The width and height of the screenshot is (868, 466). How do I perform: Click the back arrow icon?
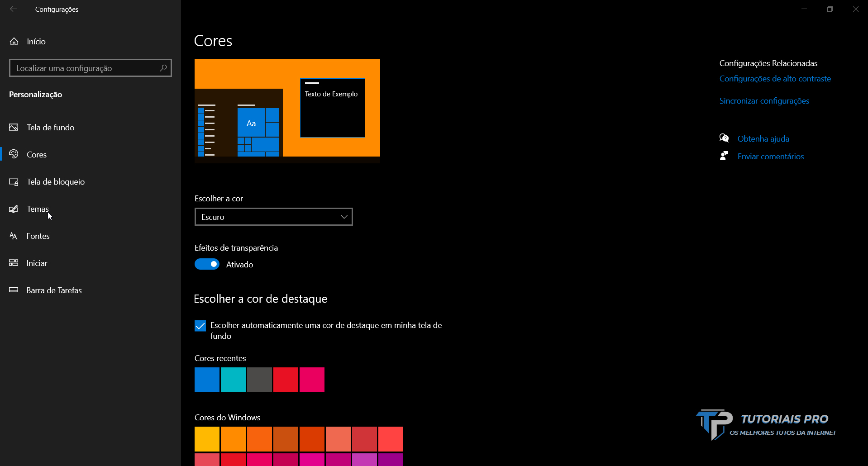(14, 9)
